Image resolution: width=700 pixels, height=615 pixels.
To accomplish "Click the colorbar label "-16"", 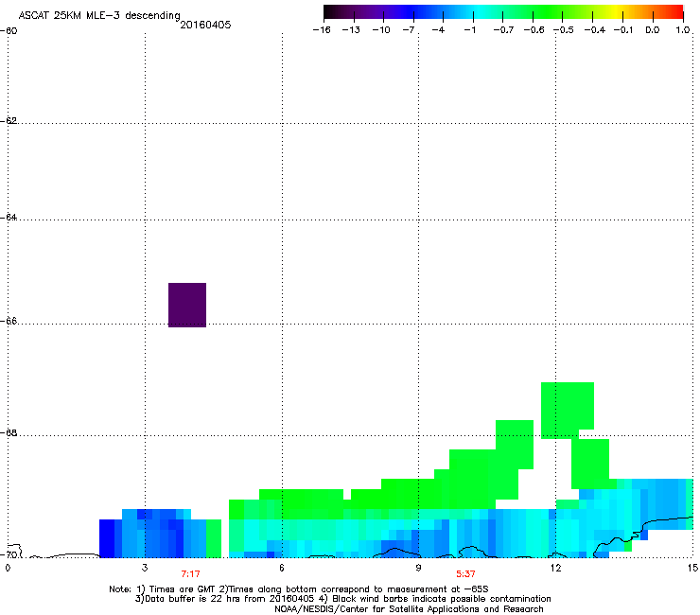I will point(322,30).
